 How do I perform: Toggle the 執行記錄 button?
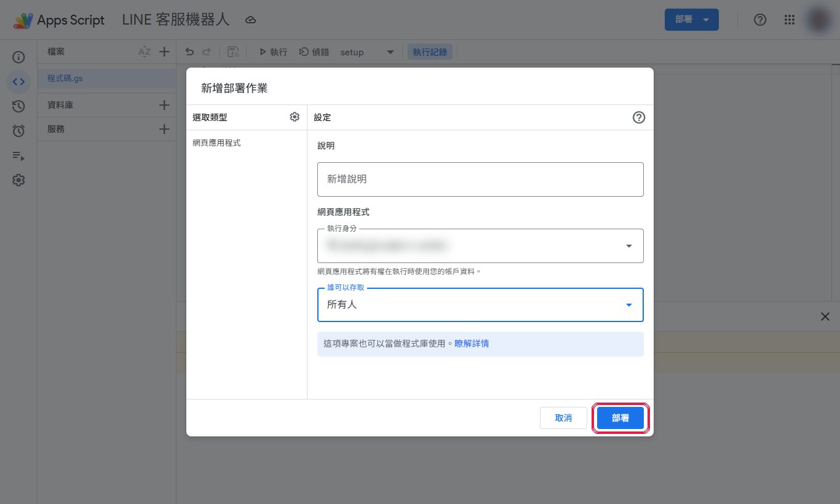(x=430, y=52)
